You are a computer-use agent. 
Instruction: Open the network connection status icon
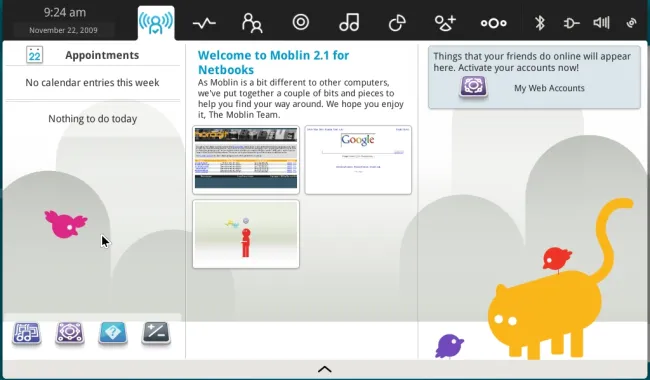pos(631,23)
